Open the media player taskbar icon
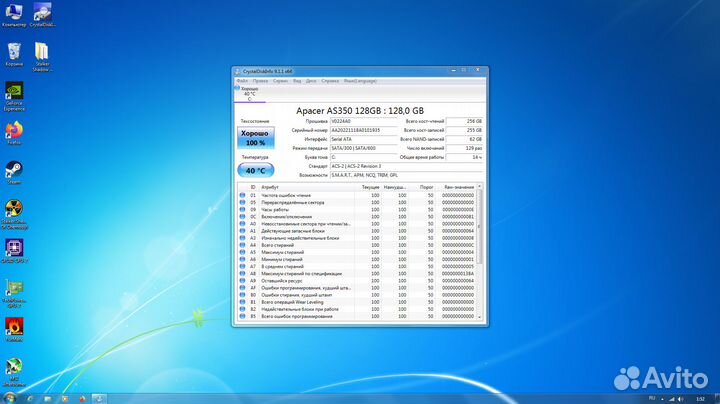The image size is (720, 404). [x=65, y=398]
